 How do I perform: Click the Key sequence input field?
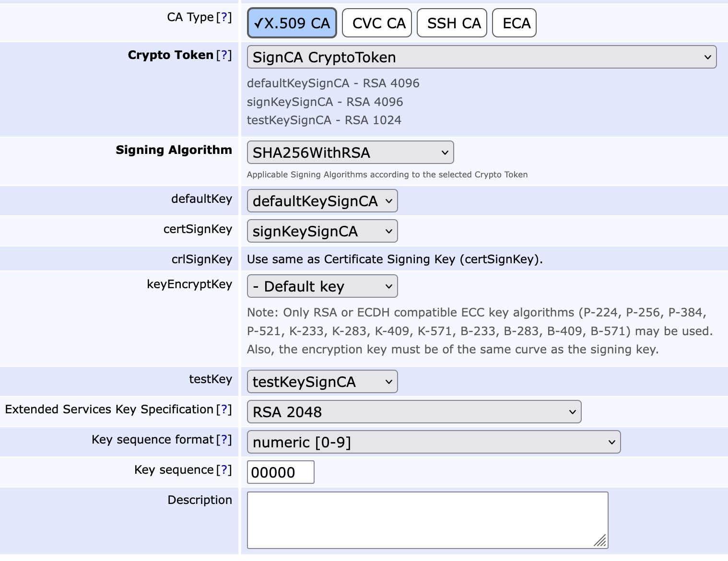(x=280, y=472)
